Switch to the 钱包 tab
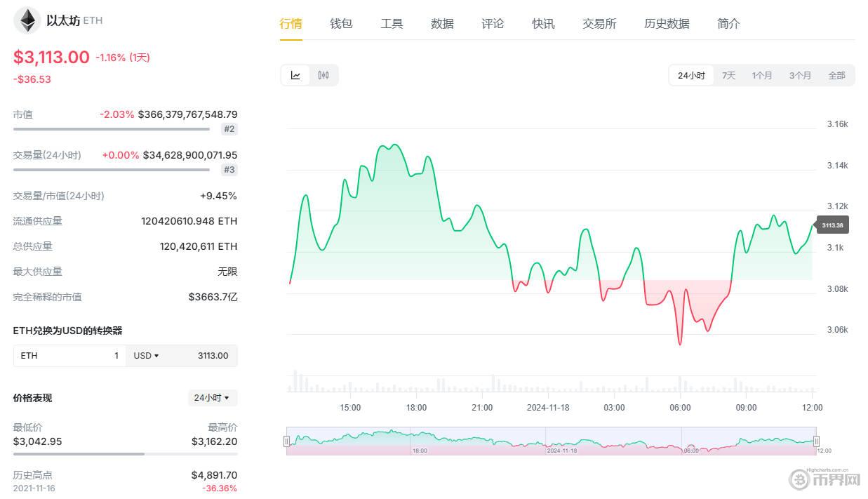This screenshot has width=868, height=499. [x=341, y=23]
